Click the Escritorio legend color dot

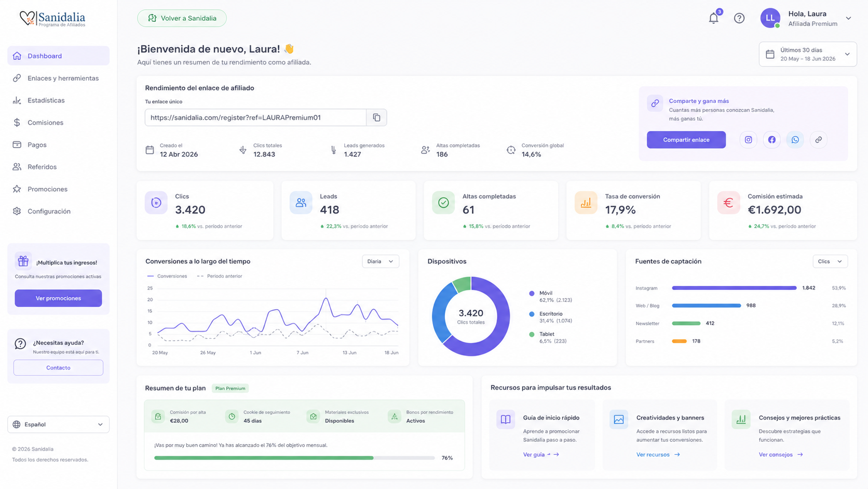532,314
